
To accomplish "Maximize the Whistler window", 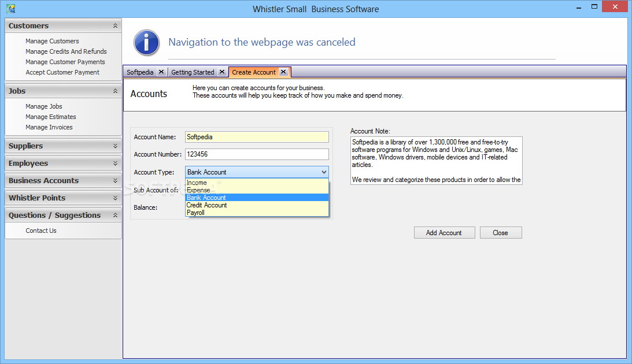I will click(594, 7).
